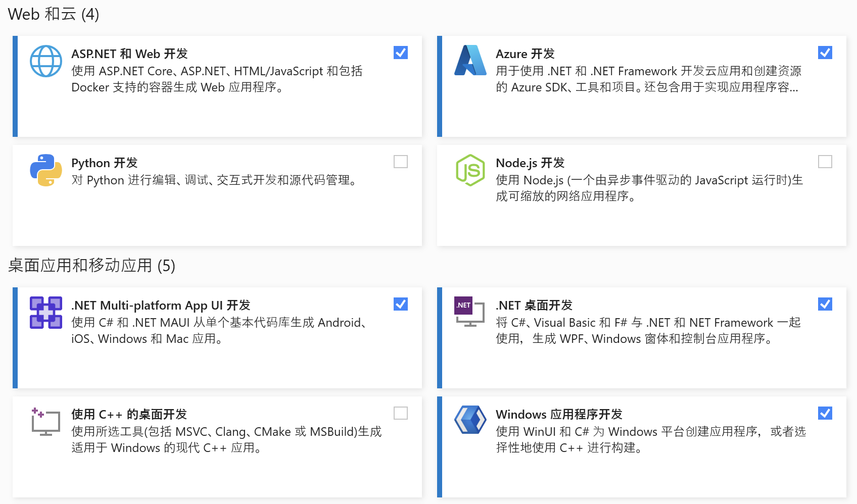The height and width of the screenshot is (504, 857).
Task: Click the .NET MAUI purple icon
Action: (x=46, y=313)
